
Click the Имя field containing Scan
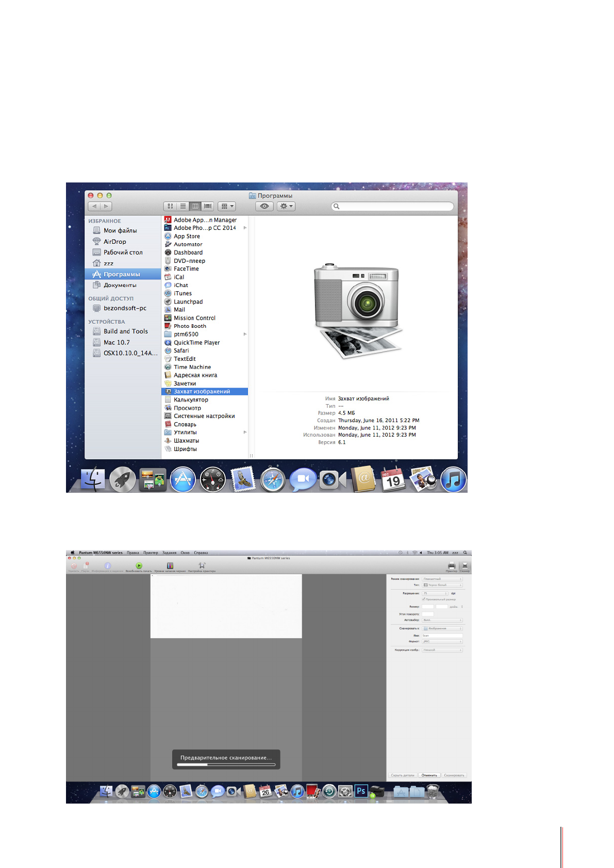(442, 636)
